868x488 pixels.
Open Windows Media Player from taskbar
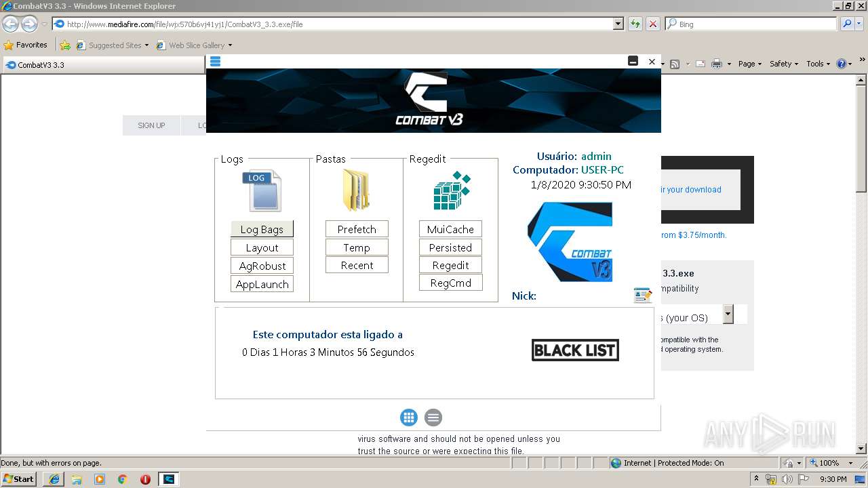point(100,479)
